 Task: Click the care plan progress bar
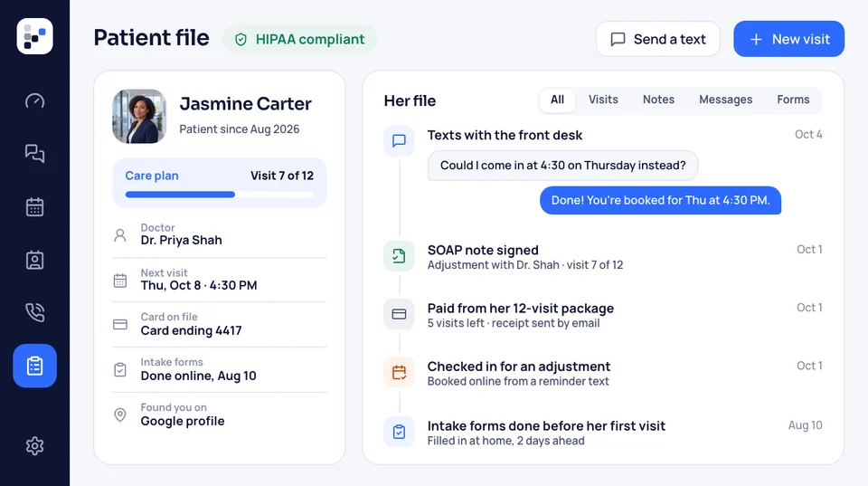pyautogui.click(x=219, y=195)
